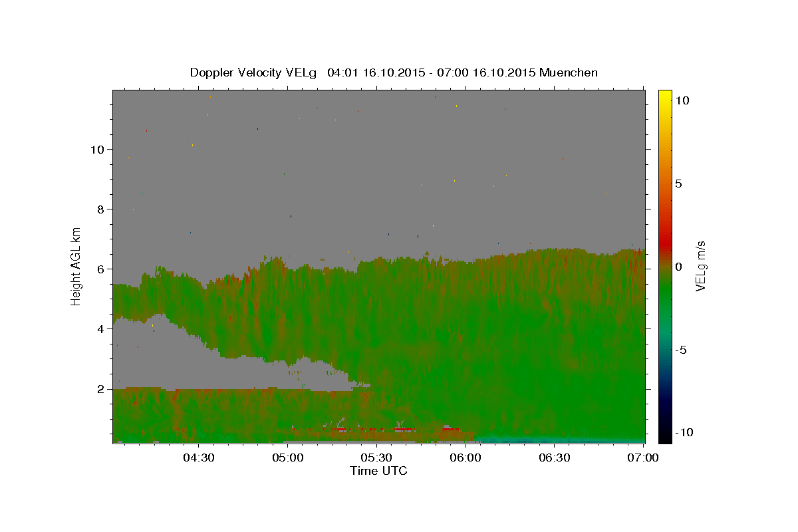Click the colorbar value 5
This screenshot has height=532, width=798.
[678, 184]
